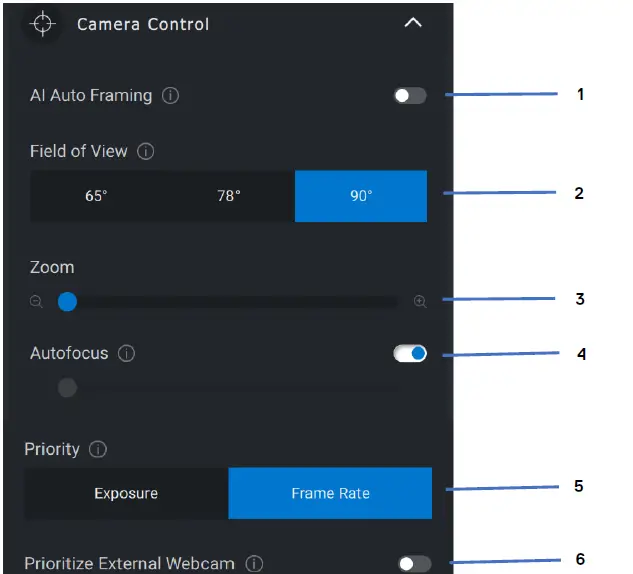Click the Prioritize External Webcam label
The height and width of the screenshot is (574, 633).
pyautogui.click(x=130, y=563)
